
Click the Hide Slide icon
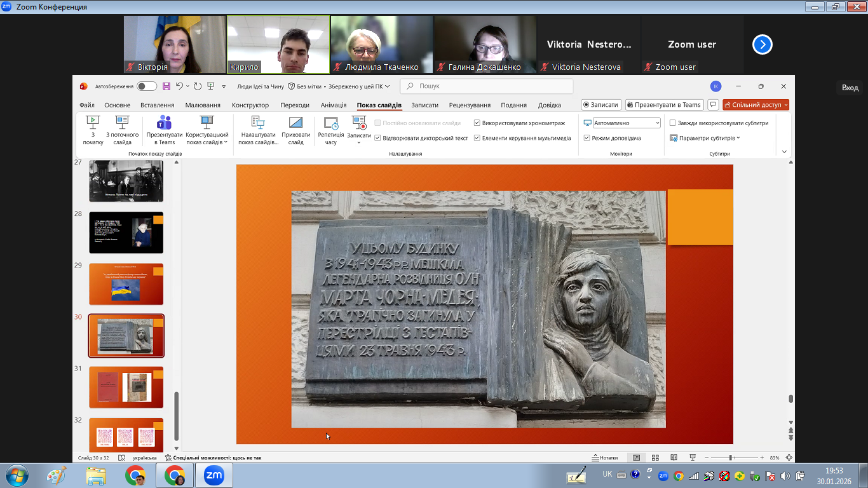point(295,123)
